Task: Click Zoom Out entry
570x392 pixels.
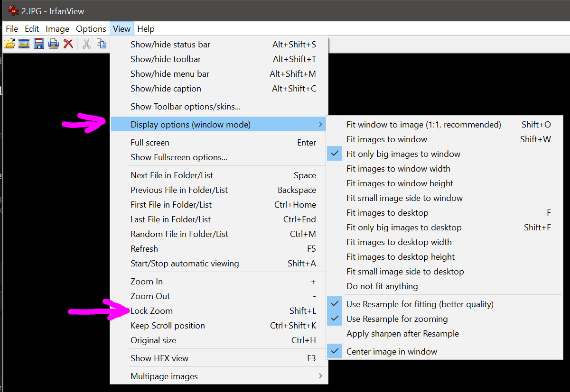Action: pos(219,296)
